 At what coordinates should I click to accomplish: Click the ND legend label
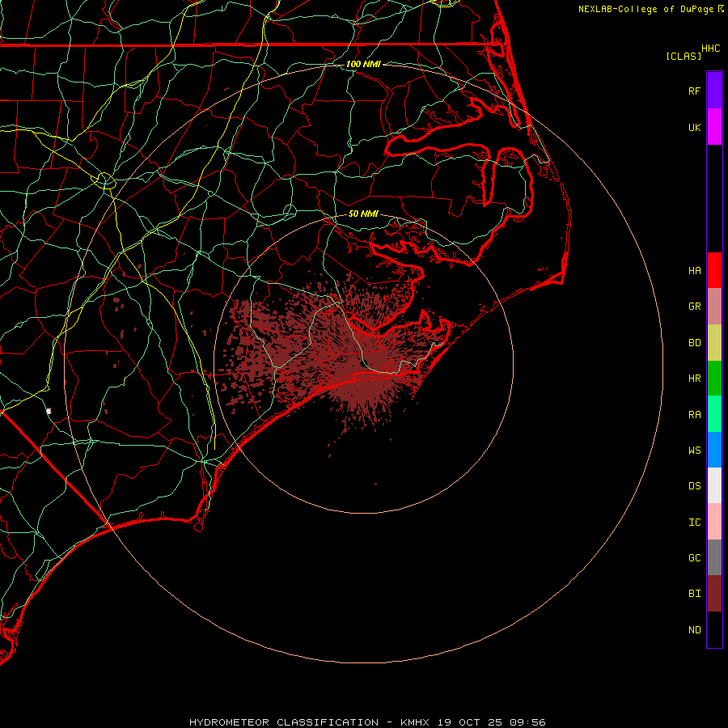(x=695, y=630)
